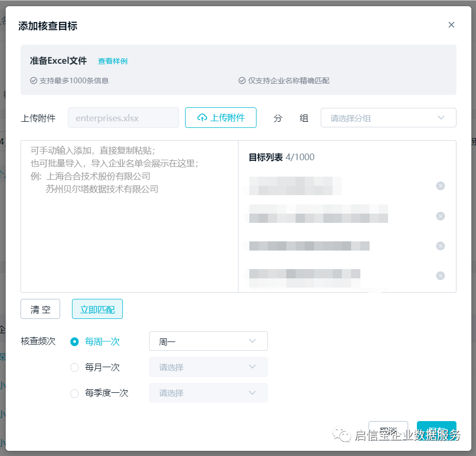Click checkmark icon beside 仅支持企业名称精确匹配
Image resolution: width=476 pixels, height=456 pixels.
coord(242,81)
